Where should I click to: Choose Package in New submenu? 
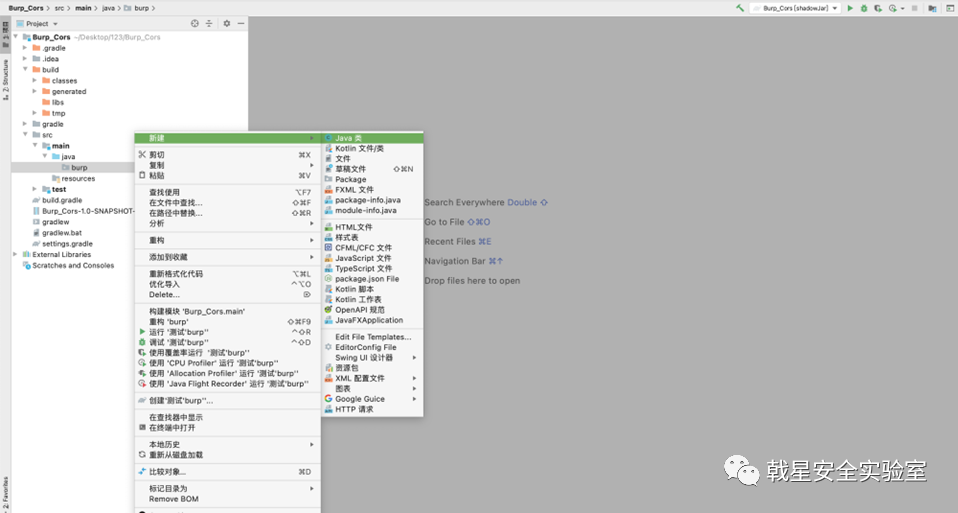click(372, 180)
